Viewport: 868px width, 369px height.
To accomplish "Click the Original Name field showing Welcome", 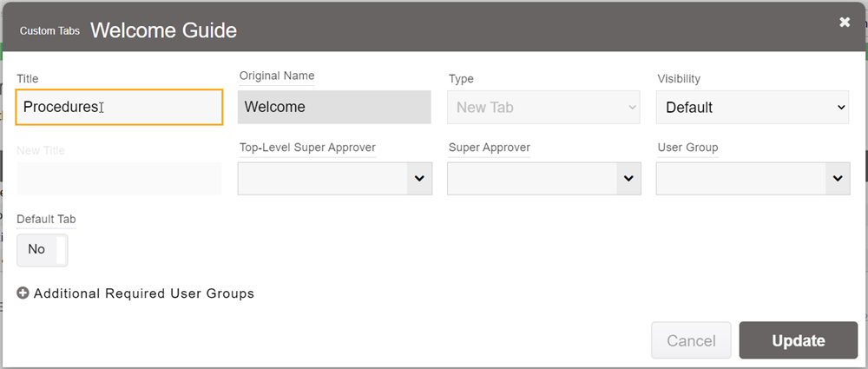I will point(335,108).
